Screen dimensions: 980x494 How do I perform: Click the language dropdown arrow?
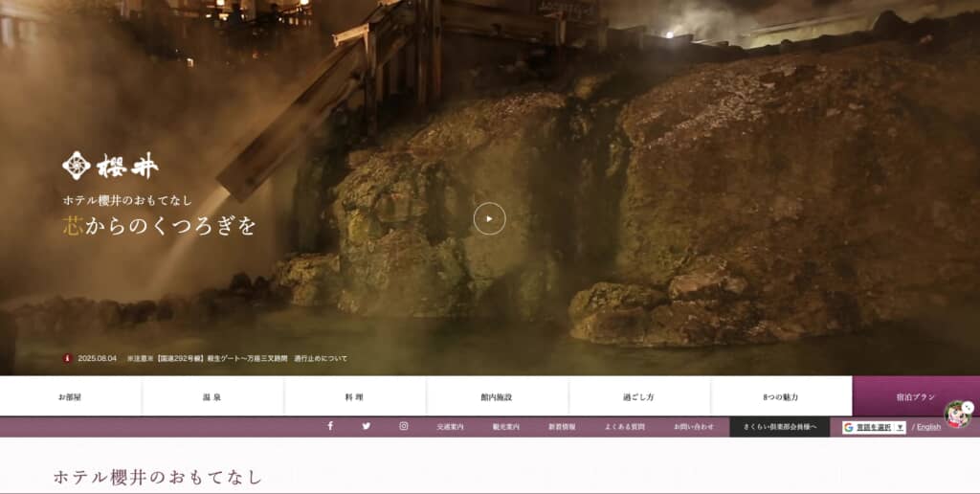900,427
